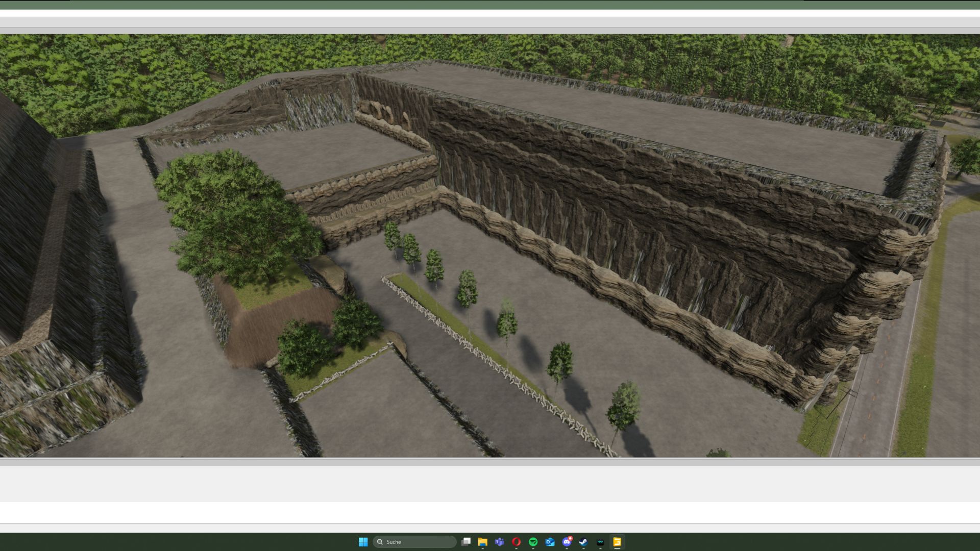This screenshot has height=551, width=980.
Task: Click the Suche search box in taskbar
Action: coord(414,542)
